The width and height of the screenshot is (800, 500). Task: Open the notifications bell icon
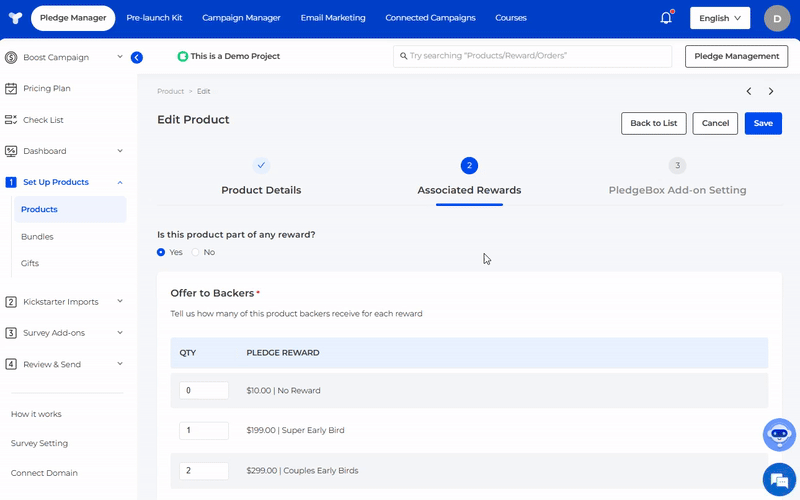pos(666,18)
